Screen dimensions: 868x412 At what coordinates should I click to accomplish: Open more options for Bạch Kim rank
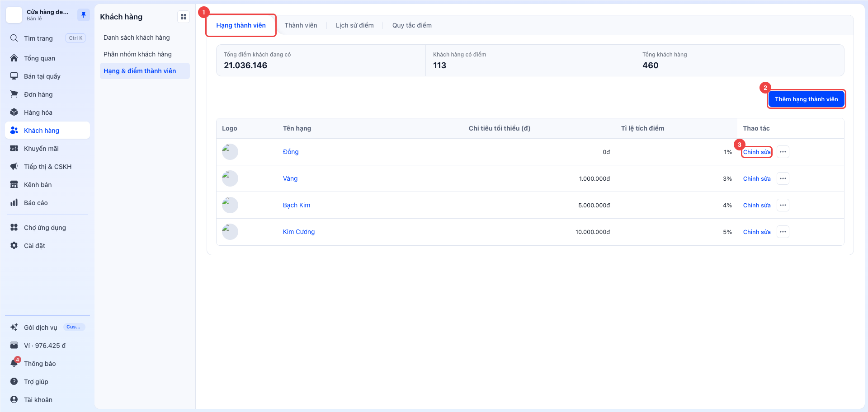783,206
